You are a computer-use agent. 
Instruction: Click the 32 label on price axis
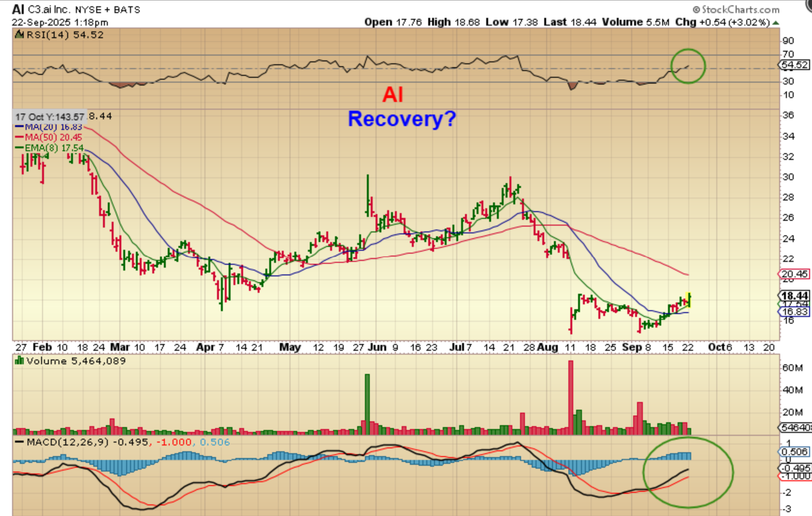point(788,157)
